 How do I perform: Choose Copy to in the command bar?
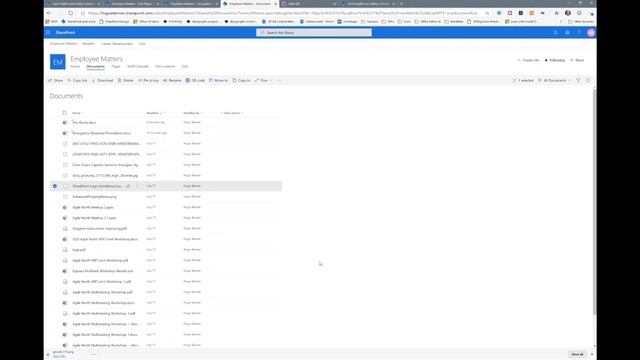[242, 80]
